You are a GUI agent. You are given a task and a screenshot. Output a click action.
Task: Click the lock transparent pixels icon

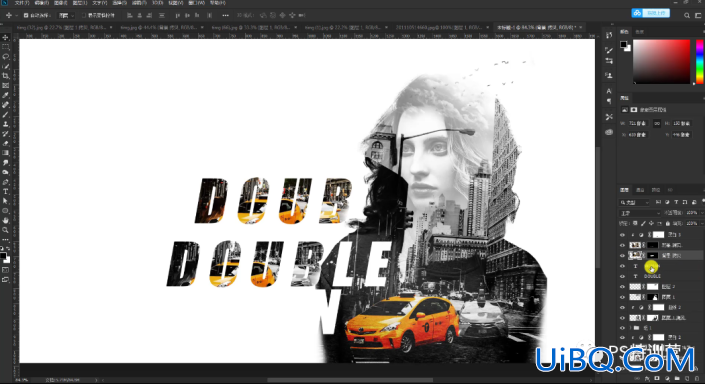(x=635, y=223)
